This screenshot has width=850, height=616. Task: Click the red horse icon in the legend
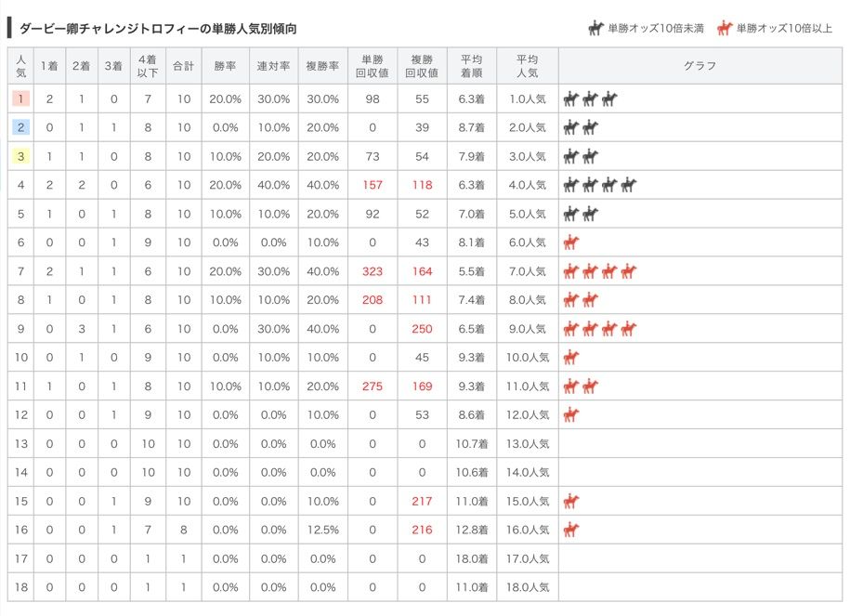click(725, 28)
